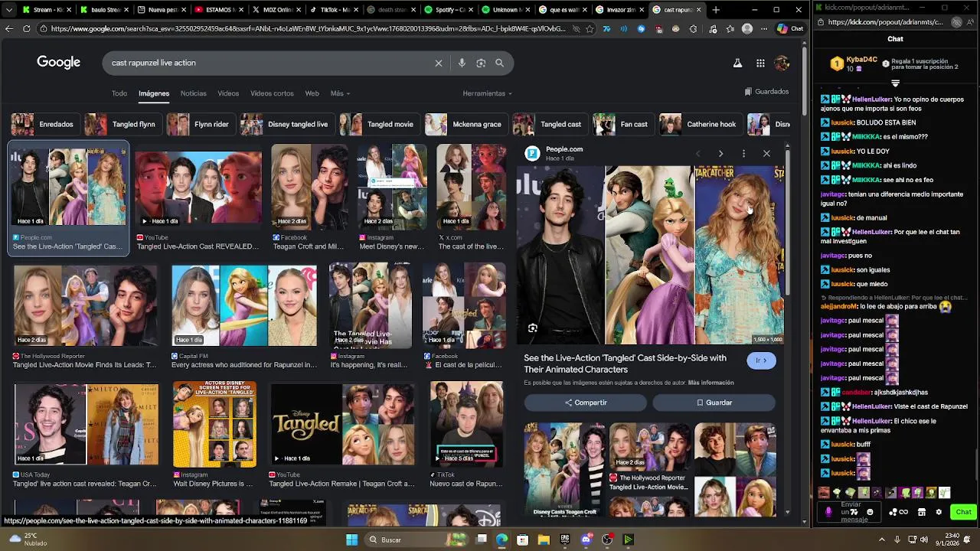Open the large preview image of the cast
Image resolution: width=980 pixels, height=551 pixels.
click(x=650, y=255)
